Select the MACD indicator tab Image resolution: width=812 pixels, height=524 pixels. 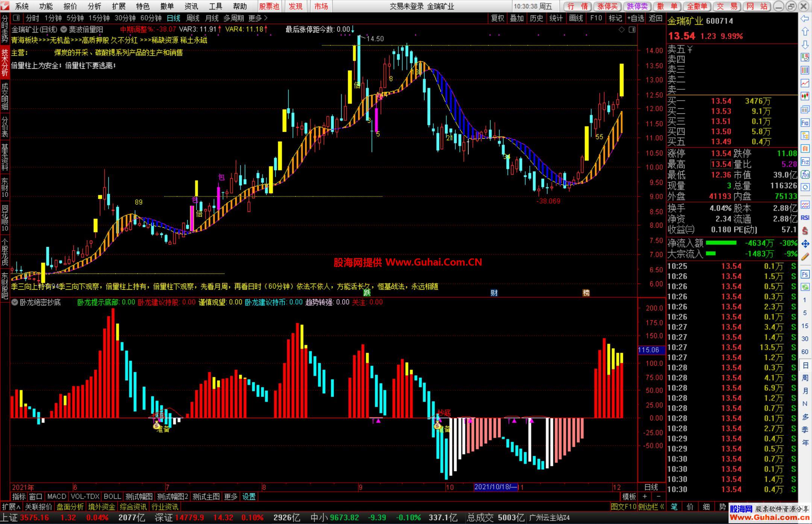(57, 497)
